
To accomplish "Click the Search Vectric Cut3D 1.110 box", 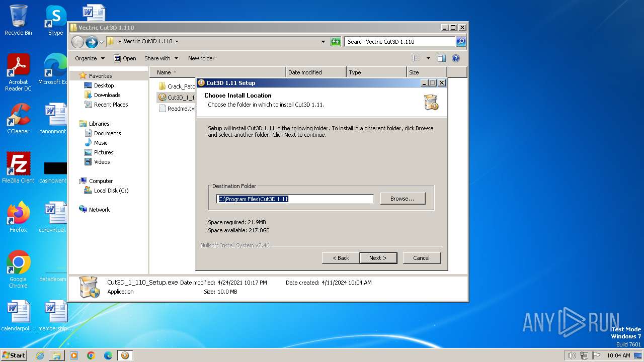I will pos(400,42).
